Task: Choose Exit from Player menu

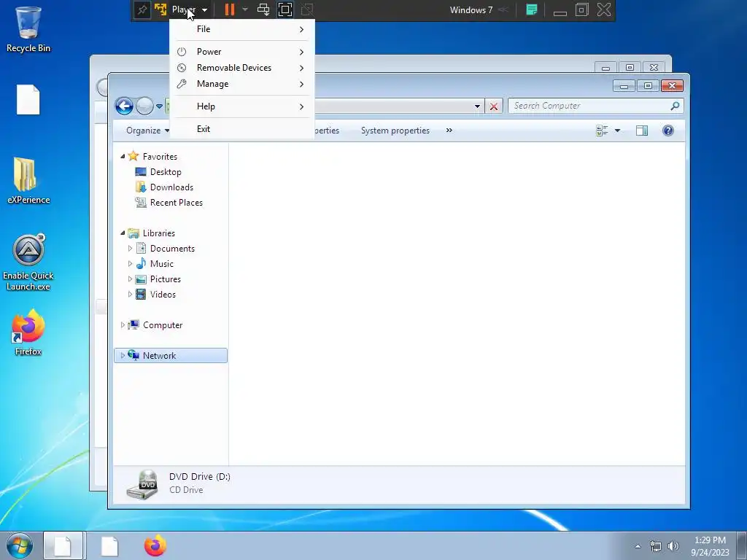Action: tap(242, 129)
